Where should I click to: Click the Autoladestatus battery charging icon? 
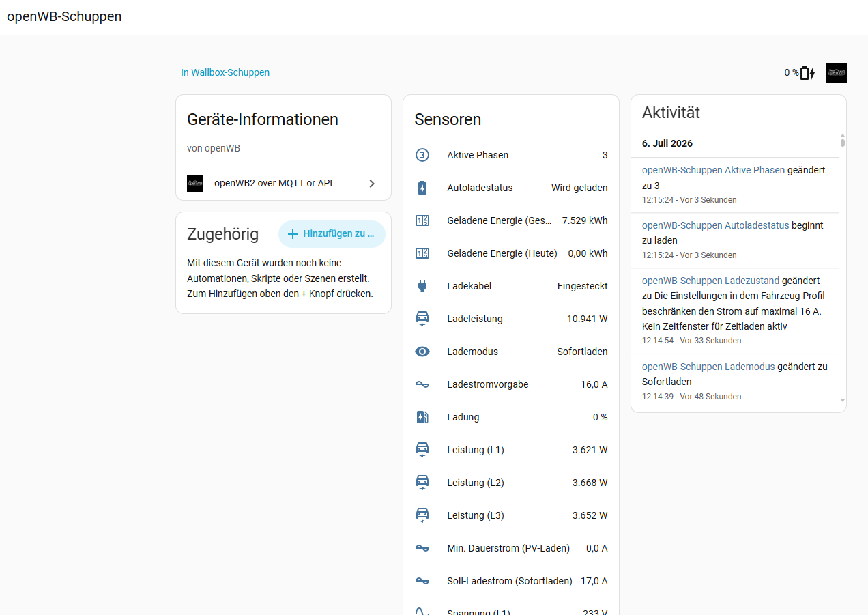(x=422, y=188)
